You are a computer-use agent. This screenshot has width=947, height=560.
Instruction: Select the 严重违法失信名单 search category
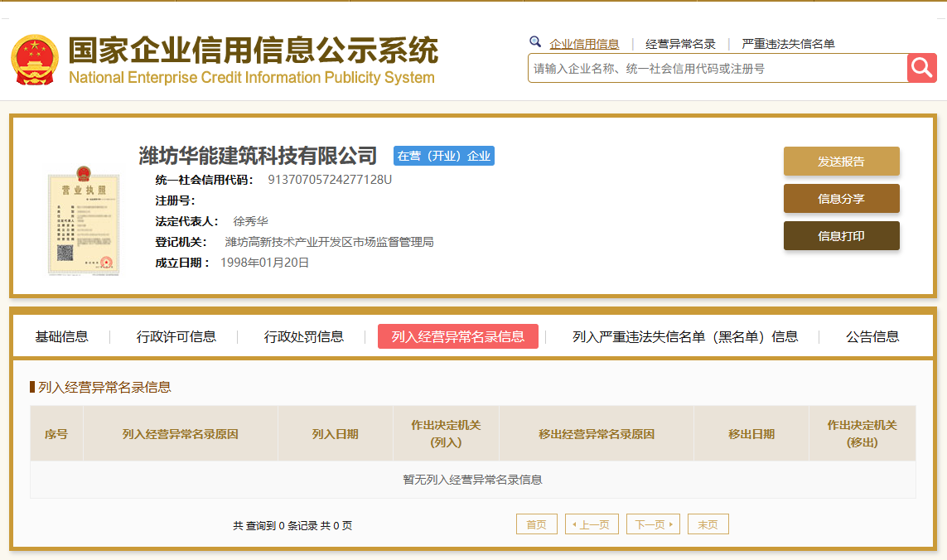coord(788,44)
